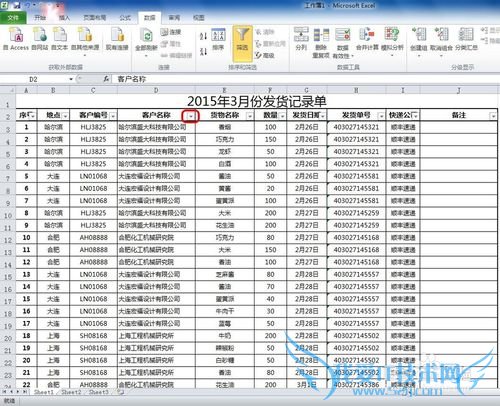Select cell with order number 403027145386
Viewport: 500px width, 406px height.
pyautogui.click(x=356, y=384)
